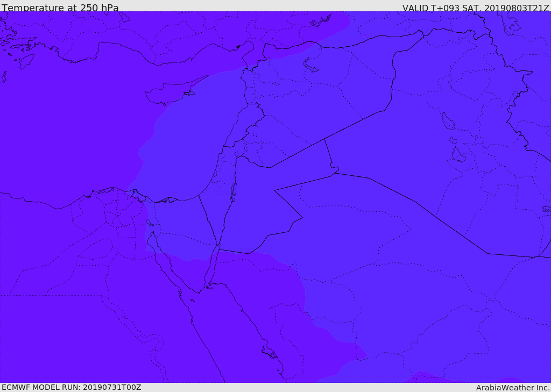Click the 'ECMWF MODEL RUN: 20190731T00Z' footer text
Image resolution: width=551 pixels, height=392 pixels.
tap(72, 388)
